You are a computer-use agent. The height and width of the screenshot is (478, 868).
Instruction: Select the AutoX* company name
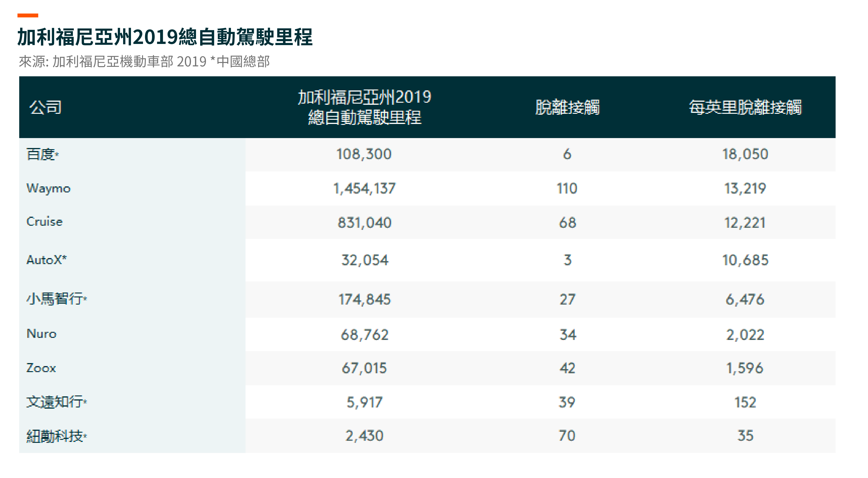point(47,260)
